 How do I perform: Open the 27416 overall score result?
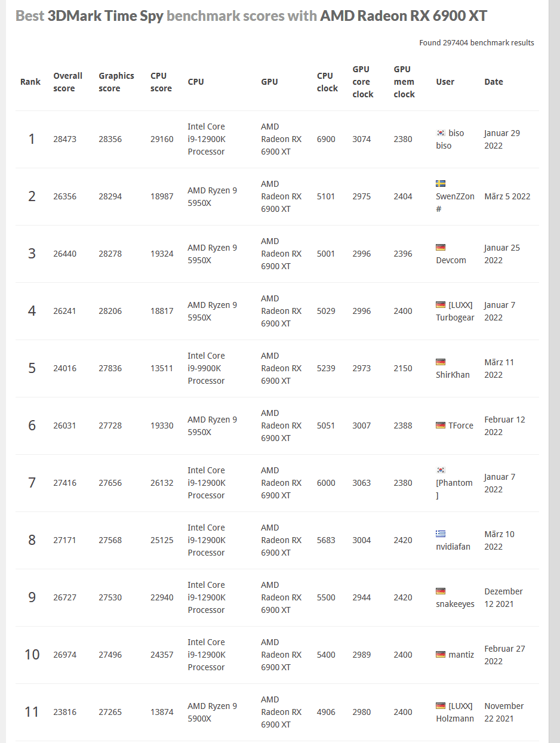(64, 483)
